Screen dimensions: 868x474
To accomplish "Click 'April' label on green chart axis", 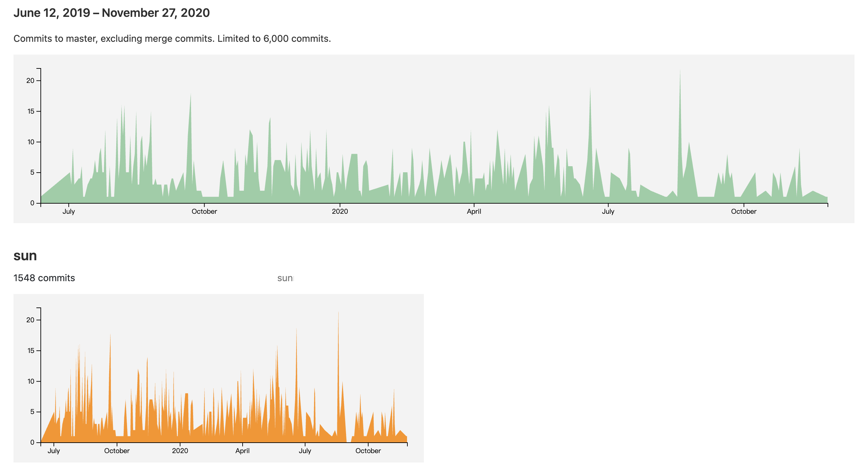I will point(474,211).
